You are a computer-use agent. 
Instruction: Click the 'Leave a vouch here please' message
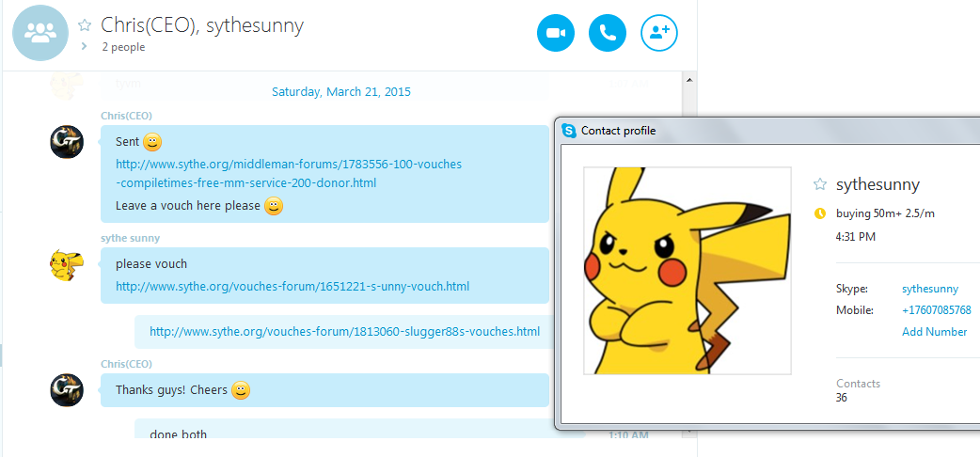(x=188, y=205)
